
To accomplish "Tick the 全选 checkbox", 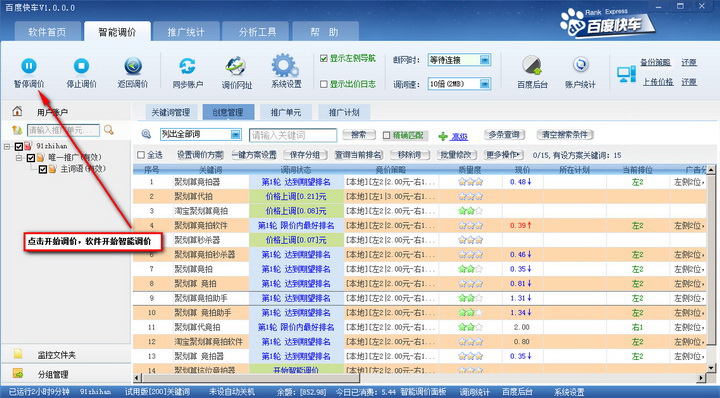I will coord(141,155).
